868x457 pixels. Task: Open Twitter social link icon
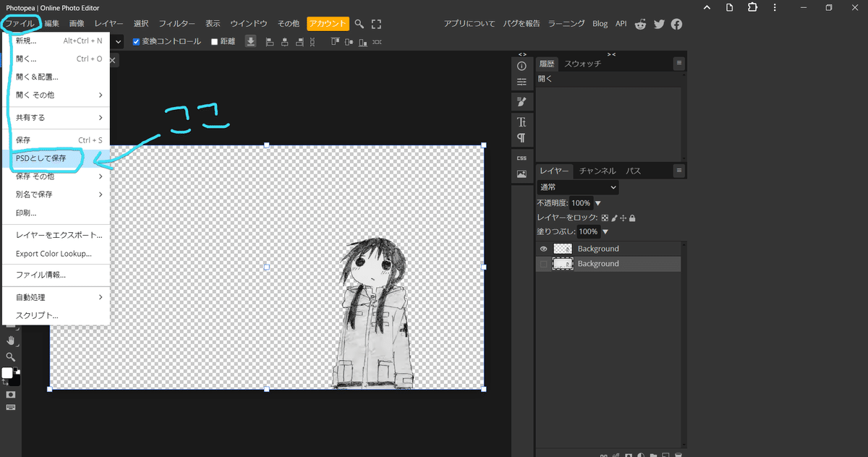659,24
